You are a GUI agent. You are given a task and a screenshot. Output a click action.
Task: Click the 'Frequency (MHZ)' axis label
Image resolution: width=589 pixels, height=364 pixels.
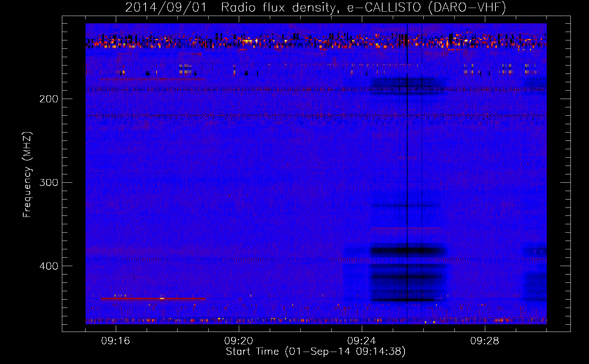click(x=27, y=175)
